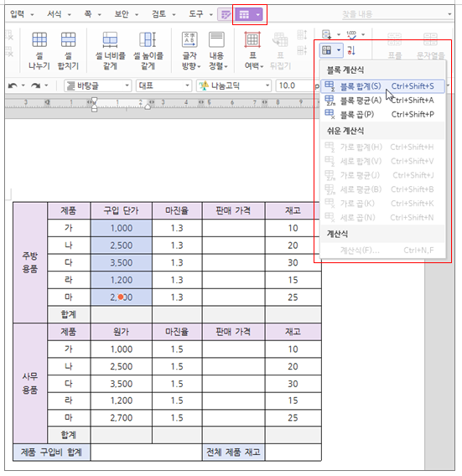Click the empty cell beside 전체 제품 재고
462x476 pixels.
[293, 453]
